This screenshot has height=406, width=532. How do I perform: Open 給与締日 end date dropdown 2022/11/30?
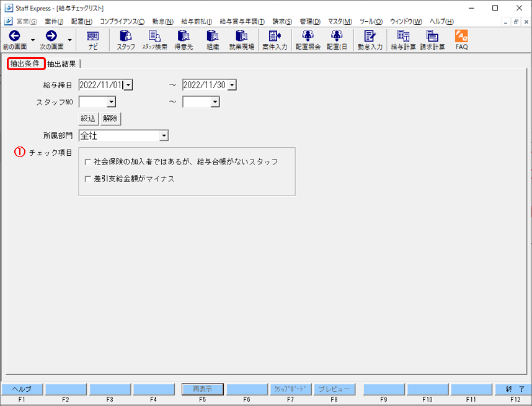click(232, 85)
